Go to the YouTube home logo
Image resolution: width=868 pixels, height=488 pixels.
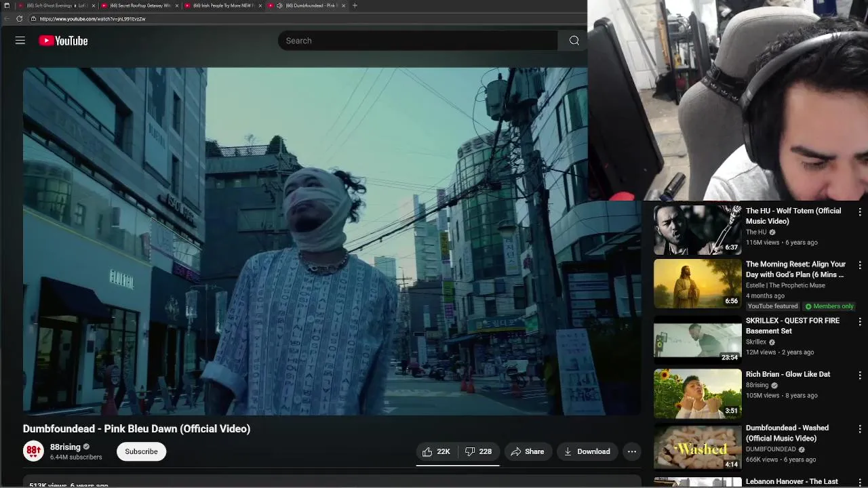[63, 41]
